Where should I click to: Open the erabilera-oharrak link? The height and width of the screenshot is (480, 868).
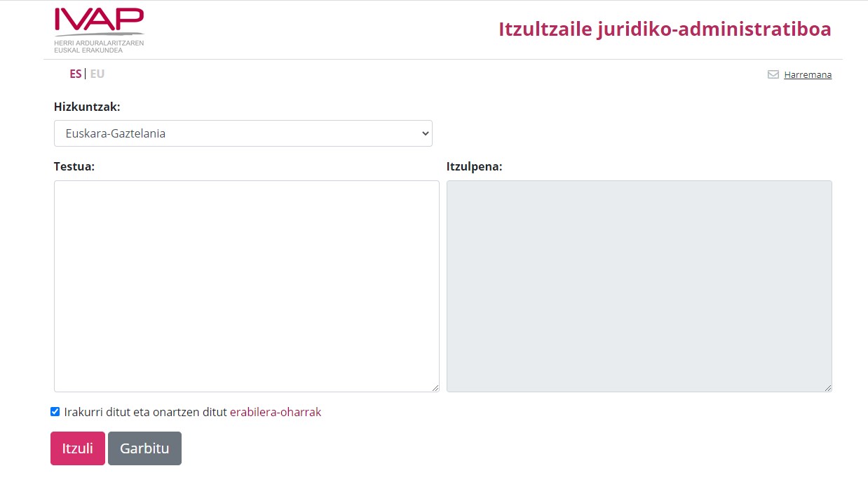point(276,413)
